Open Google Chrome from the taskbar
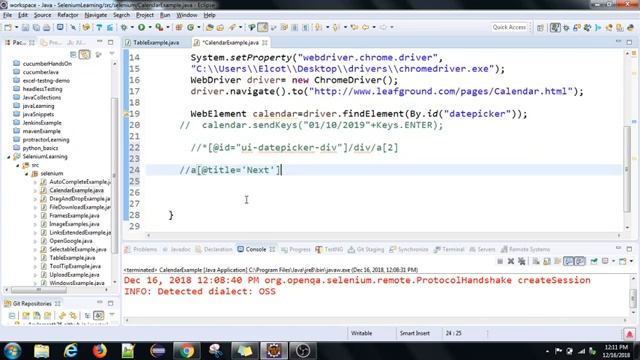This screenshot has width=640, height=360. (186, 351)
